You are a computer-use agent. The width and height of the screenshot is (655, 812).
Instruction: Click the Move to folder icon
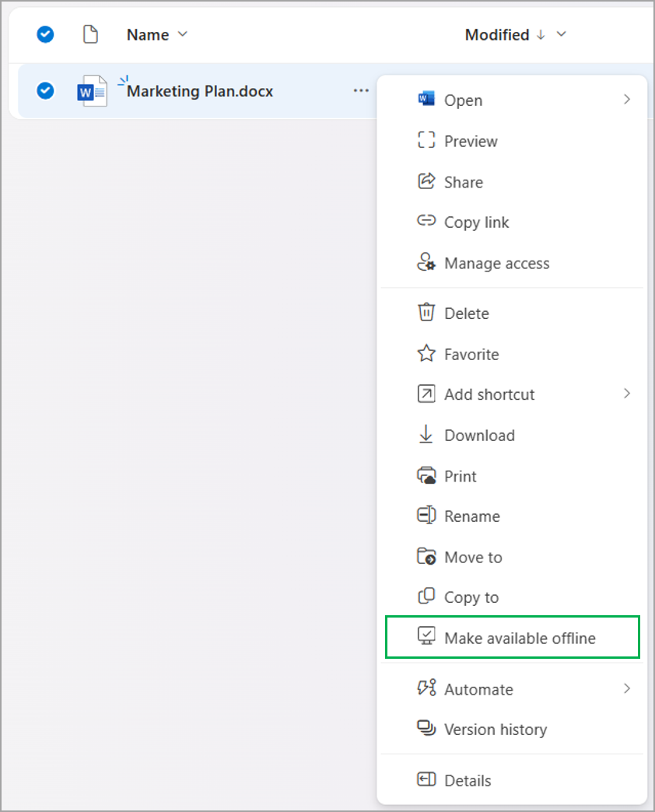point(426,556)
